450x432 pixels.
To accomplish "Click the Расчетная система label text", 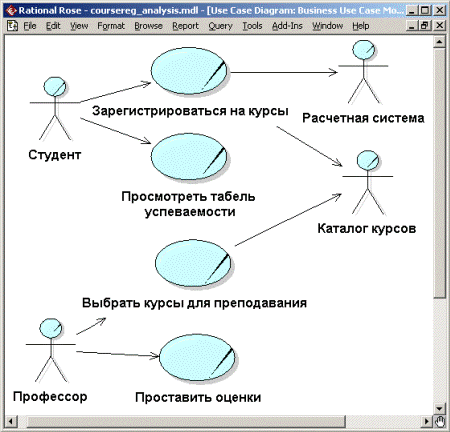I will coord(363,118).
